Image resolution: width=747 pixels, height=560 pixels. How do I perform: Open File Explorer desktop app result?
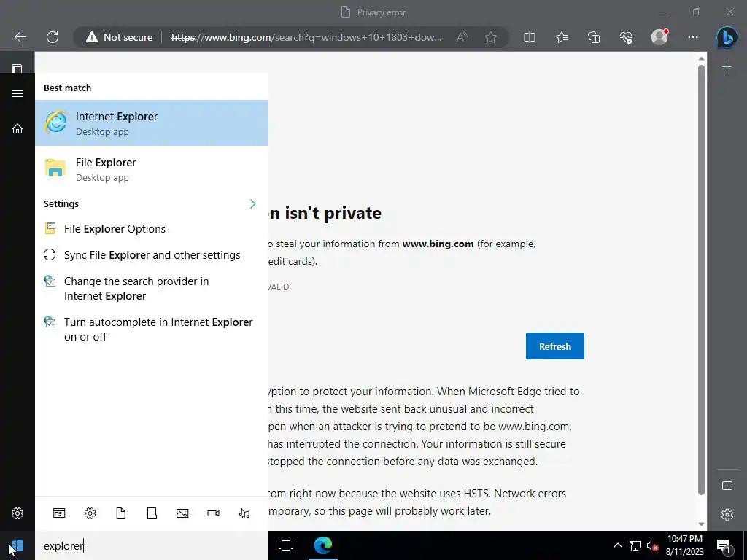152,169
